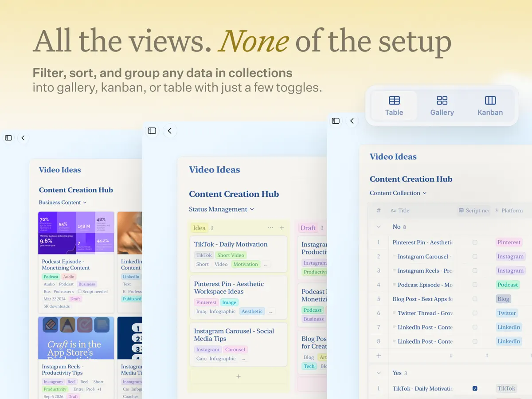Click Aesthetic tag on Pinterest Pin card
Viewport: 532px width, 399px height.
coord(252,311)
